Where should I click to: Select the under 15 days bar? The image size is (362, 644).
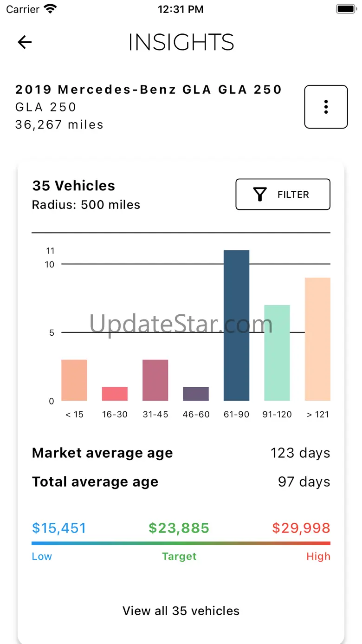click(74, 380)
